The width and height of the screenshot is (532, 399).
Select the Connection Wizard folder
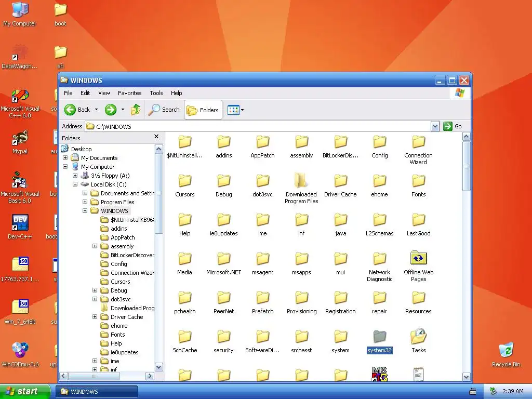click(418, 149)
